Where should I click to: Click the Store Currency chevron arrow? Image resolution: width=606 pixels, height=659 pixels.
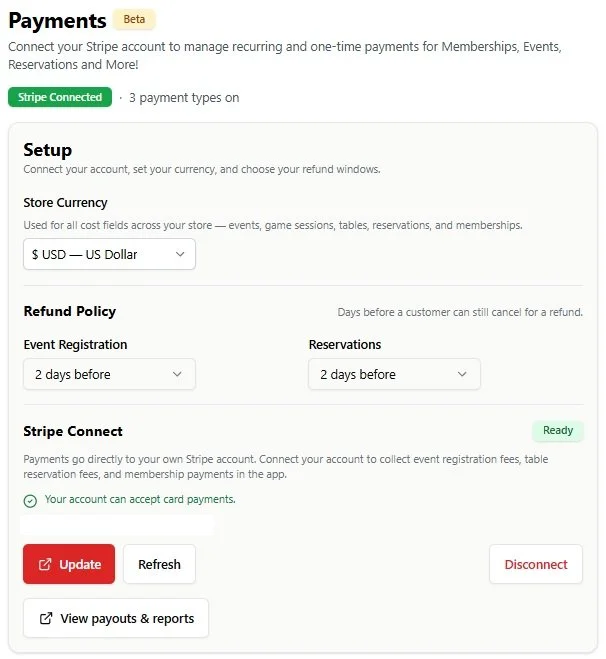pyautogui.click(x=180, y=254)
